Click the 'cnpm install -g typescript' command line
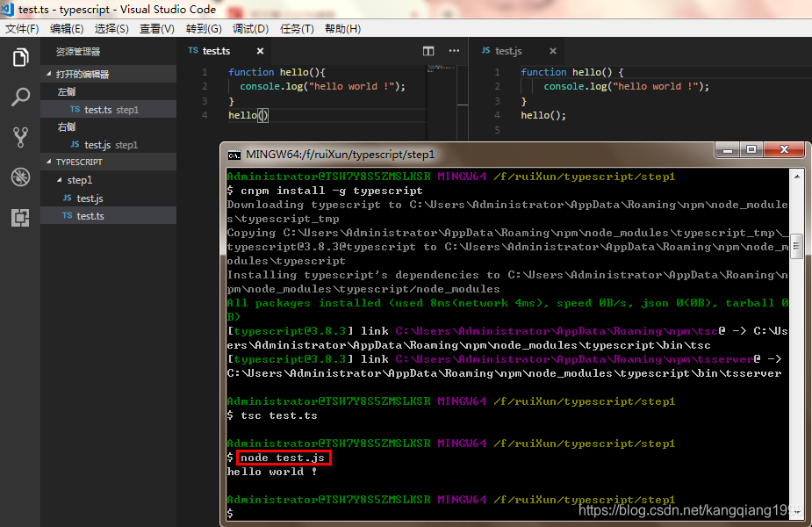The height and width of the screenshot is (527, 812). click(332, 191)
